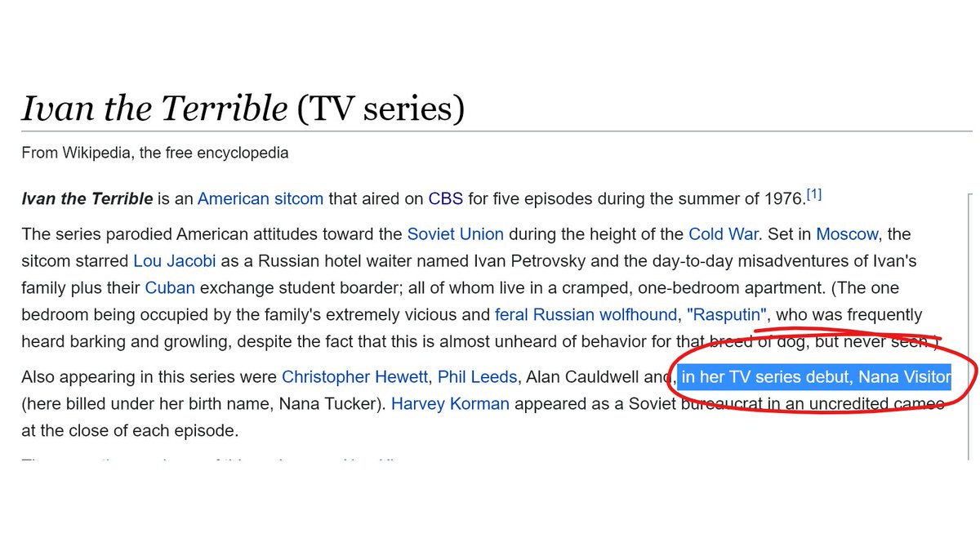Image resolution: width=980 pixels, height=551 pixels.
Task: Open Christopher Hewett's article
Action: (355, 377)
